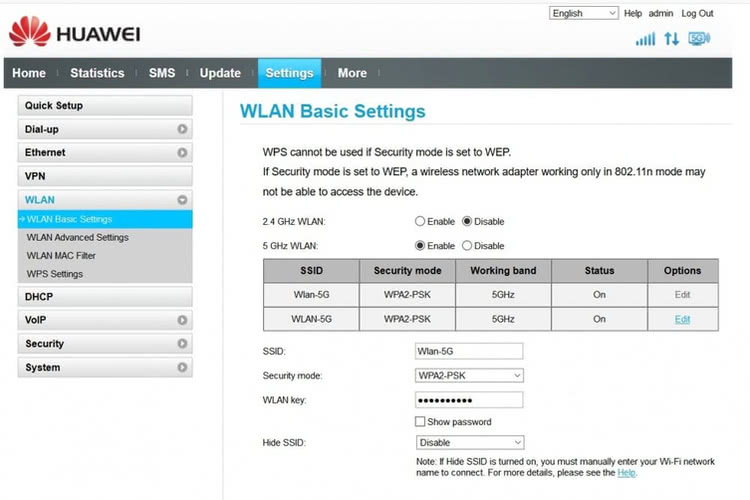Expand the VoIP section arrow icon
Viewport: 750px width, 500px height.
click(182, 320)
